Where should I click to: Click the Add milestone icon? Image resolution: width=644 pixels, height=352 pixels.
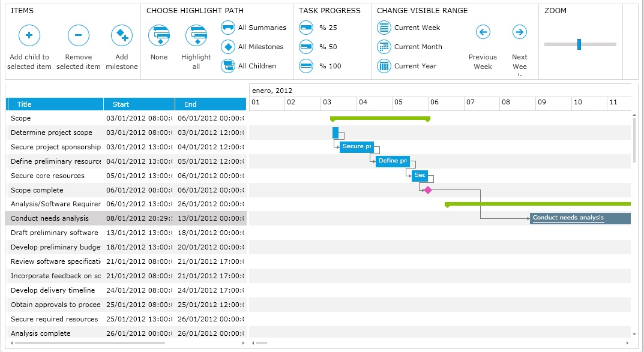[x=122, y=36]
